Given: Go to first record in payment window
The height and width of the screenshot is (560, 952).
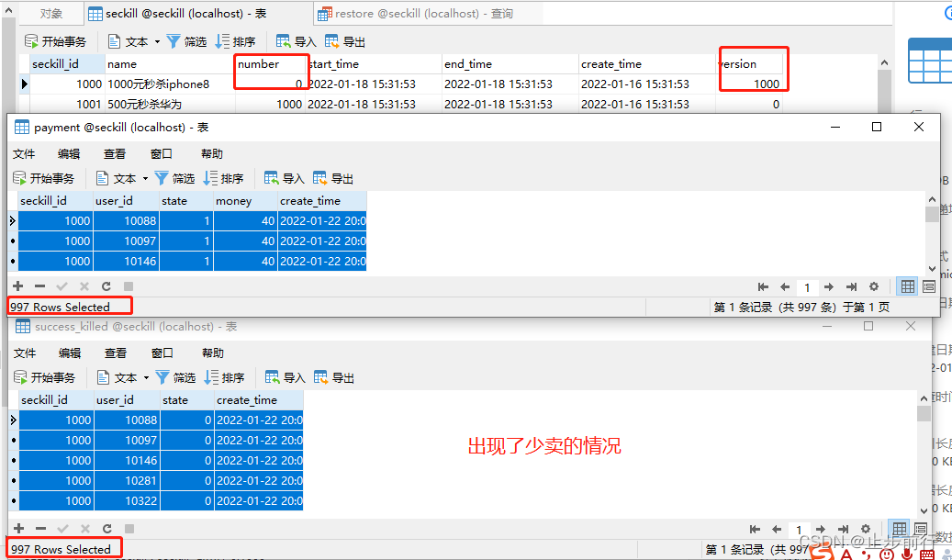Looking at the screenshot, I should pyautogui.click(x=763, y=286).
